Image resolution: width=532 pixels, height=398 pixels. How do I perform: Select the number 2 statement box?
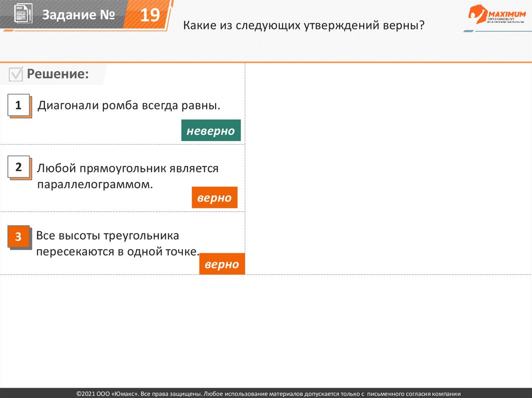click(19, 168)
